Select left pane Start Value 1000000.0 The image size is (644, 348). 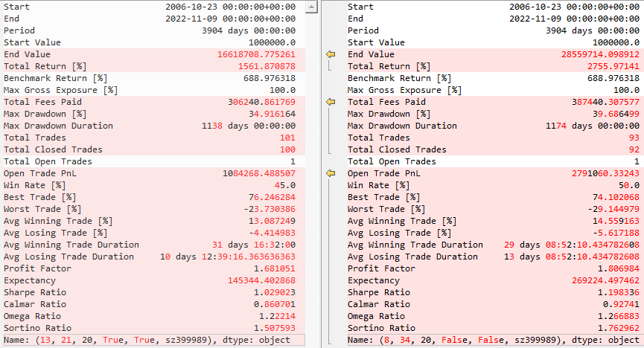[272, 42]
